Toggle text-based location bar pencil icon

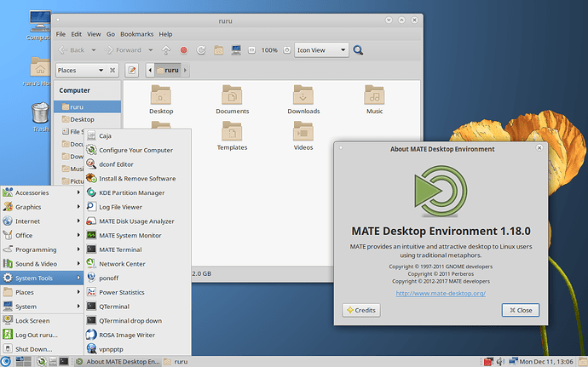pos(132,70)
